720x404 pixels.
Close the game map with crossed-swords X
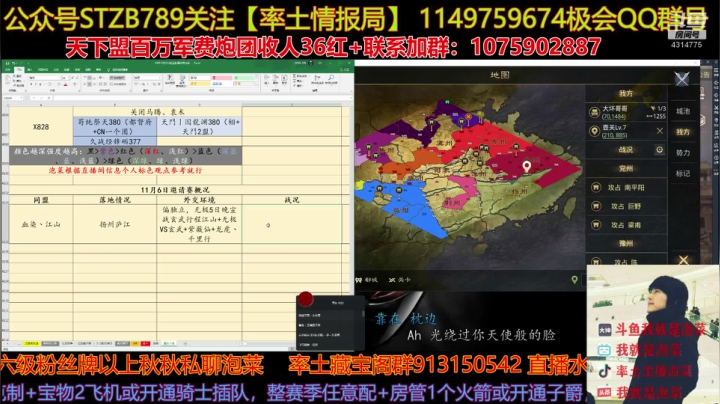click(x=682, y=79)
